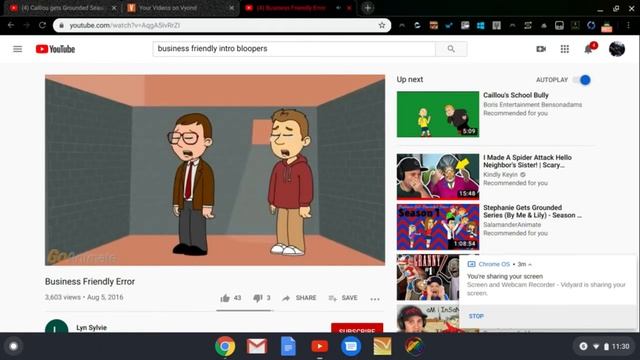Open the Chrome OS launcher button
This screenshot has height=360, width=640.
[13, 347]
